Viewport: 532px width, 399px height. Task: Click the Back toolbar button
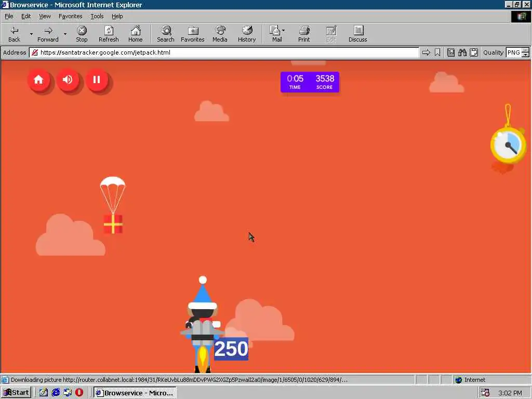click(x=14, y=34)
